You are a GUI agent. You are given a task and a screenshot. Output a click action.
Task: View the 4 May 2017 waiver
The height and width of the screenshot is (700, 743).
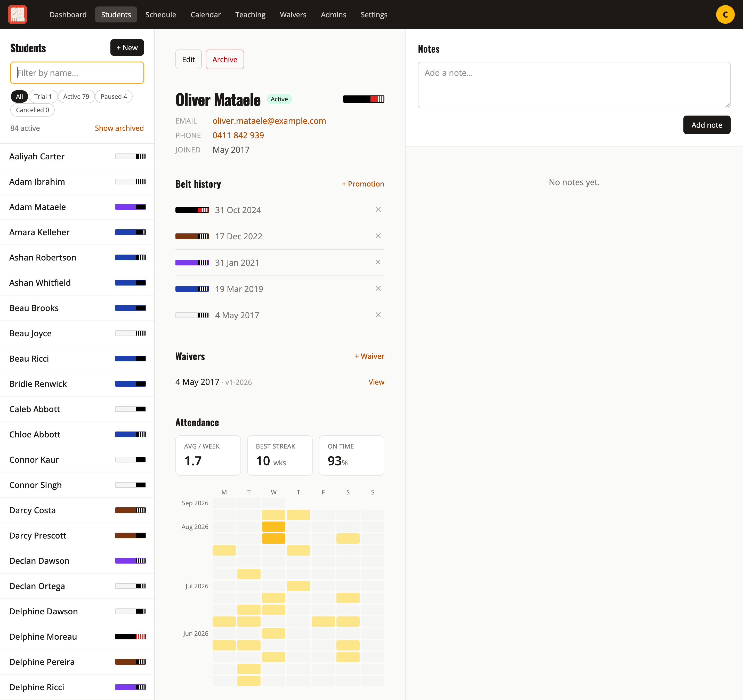376,382
